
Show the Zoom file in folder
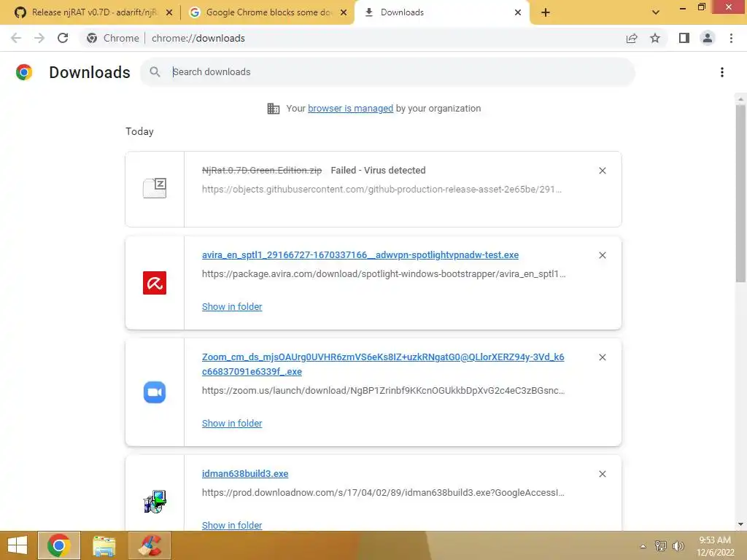pyautogui.click(x=232, y=424)
